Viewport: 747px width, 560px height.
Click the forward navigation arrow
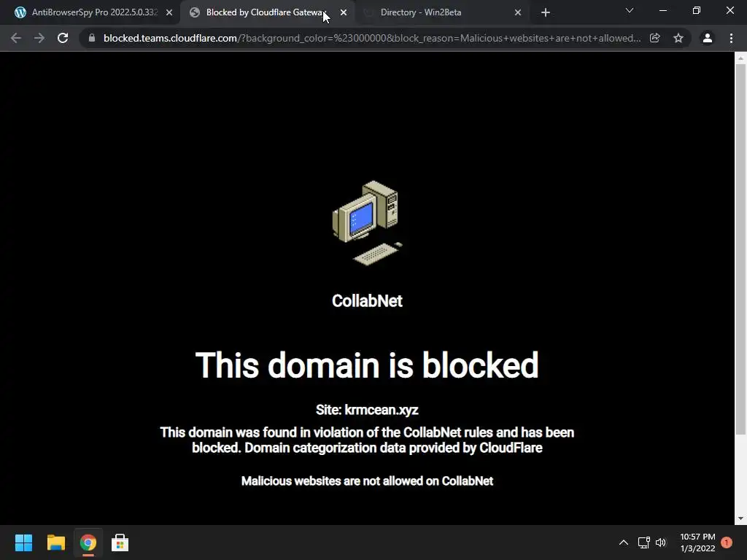coord(39,38)
